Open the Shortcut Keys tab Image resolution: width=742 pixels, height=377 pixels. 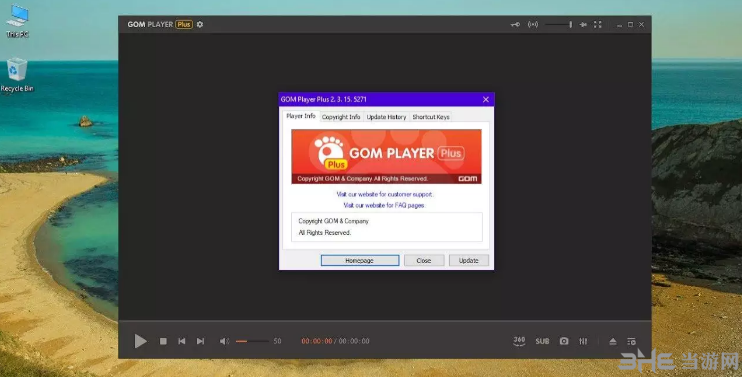pos(431,117)
